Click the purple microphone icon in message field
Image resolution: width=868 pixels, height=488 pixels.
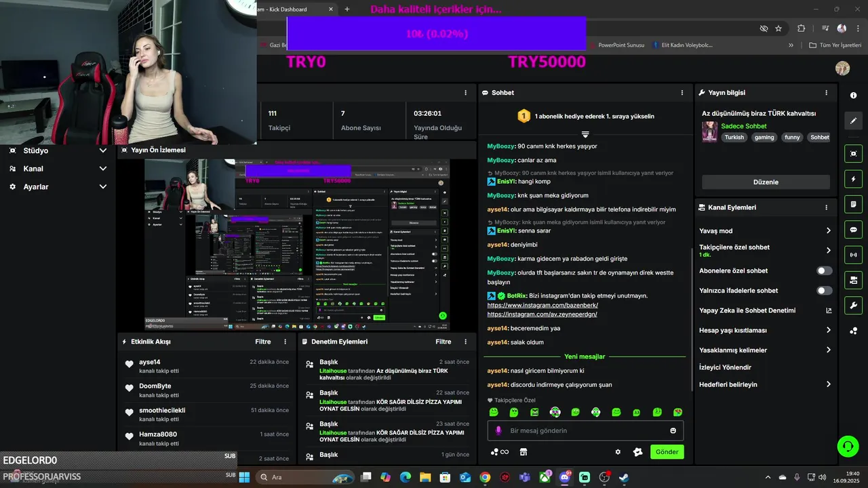(498, 430)
